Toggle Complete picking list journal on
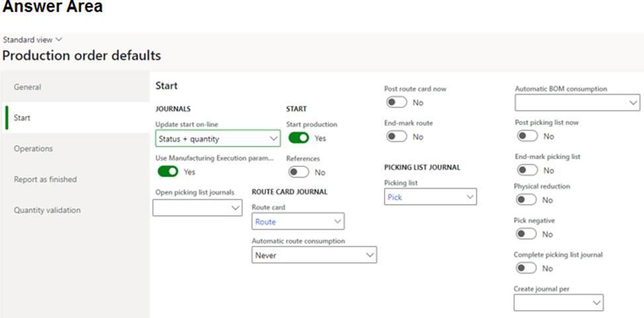Screen dimensions: 644x318 (527, 268)
